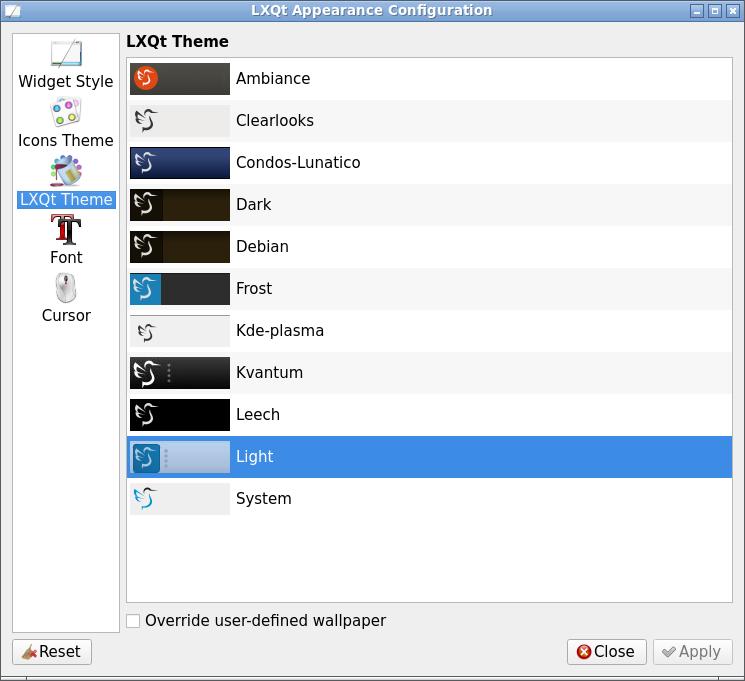Open the Font settings icon
Screen dimensions: 745x681
coord(66,229)
